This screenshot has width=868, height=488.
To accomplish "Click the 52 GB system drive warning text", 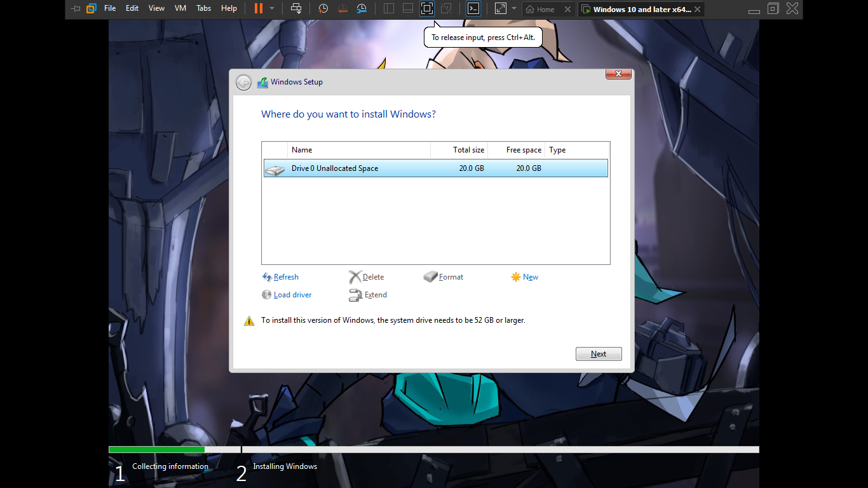I will click(393, 320).
